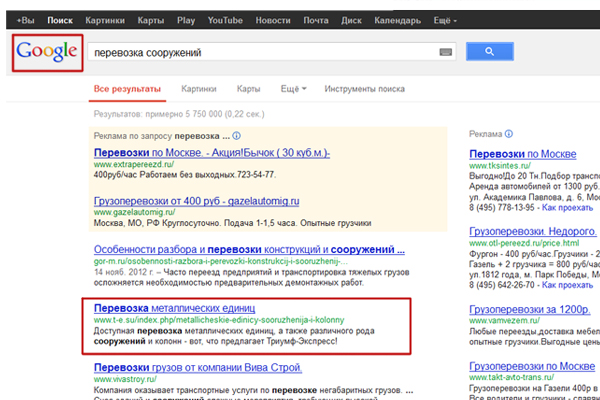The image size is (600, 400).
Task: Select 'Поиск' in the top black bar
Action: 60,20
